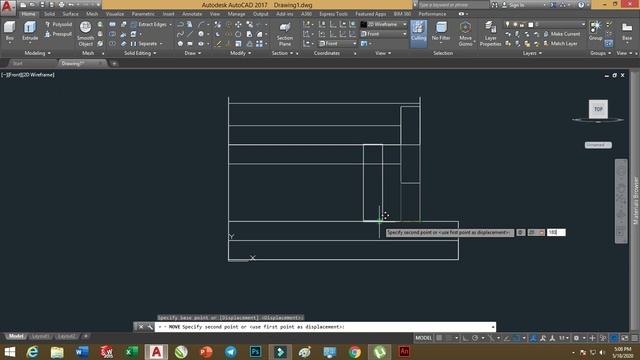Open Photoshop from the taskbar

(x=256, y=352)
